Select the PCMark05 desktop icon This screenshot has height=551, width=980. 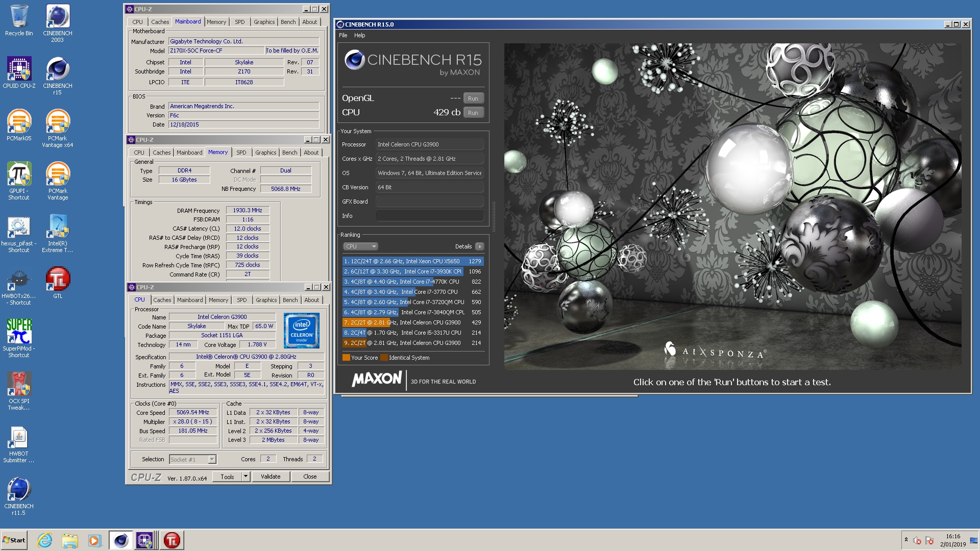click(x=19, y=125)
